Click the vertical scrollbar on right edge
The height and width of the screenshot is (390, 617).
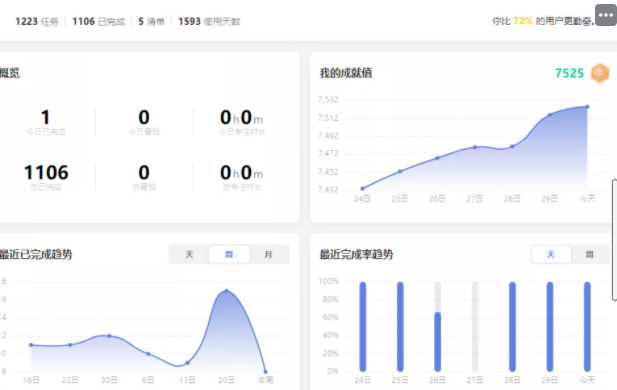tap(614, 240)
